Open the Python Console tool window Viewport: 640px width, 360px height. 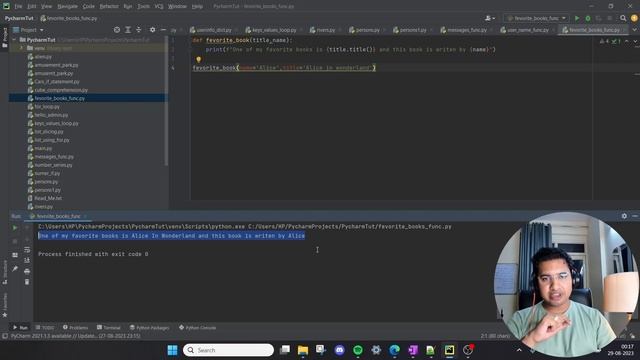pos(198,327)
